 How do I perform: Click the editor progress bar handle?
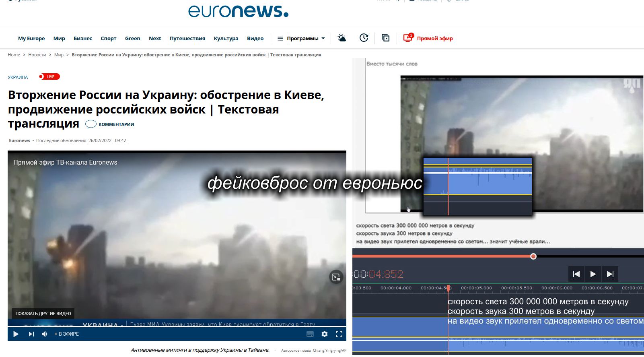533,256
